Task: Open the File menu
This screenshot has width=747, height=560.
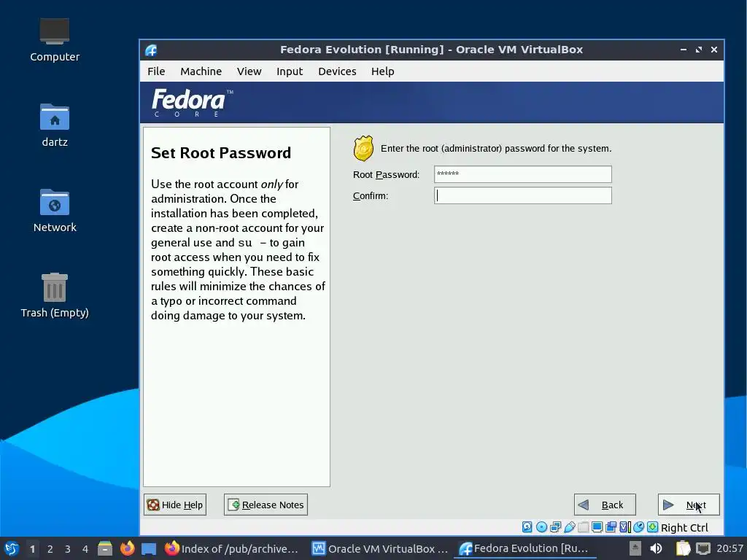Action: click(156, 71)
